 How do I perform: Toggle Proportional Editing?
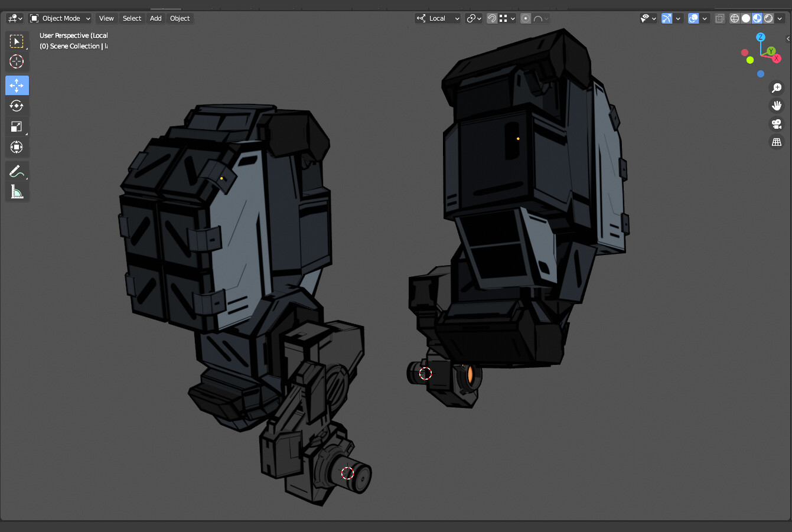[525, 18]
